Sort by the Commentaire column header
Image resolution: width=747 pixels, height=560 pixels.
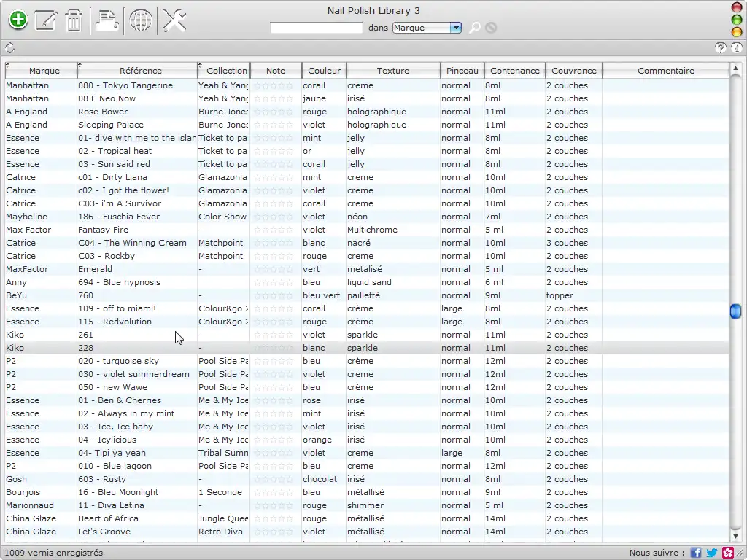click(x=665, y=71)
